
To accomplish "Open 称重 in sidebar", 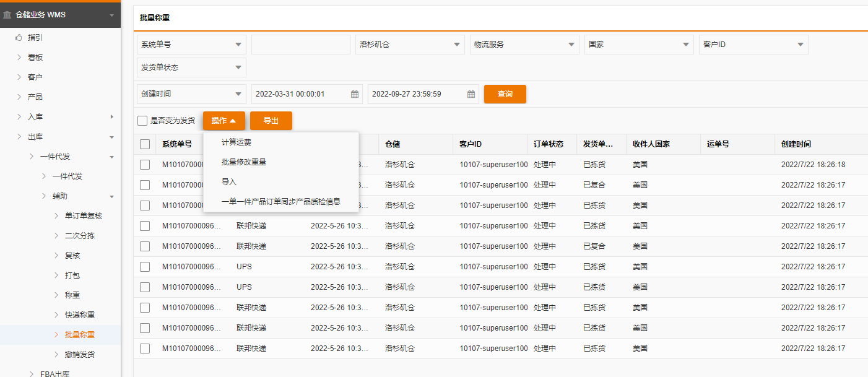I will click(x=72, y=295).
